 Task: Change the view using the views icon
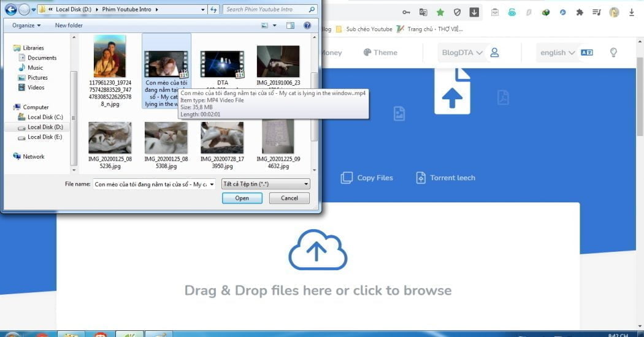(x=265, y=26)
